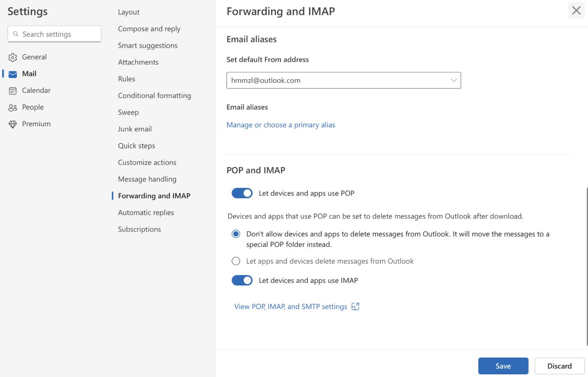Click Manage or choose a primary alias
The image size is (588, 377).
click(x=281, y=125)
